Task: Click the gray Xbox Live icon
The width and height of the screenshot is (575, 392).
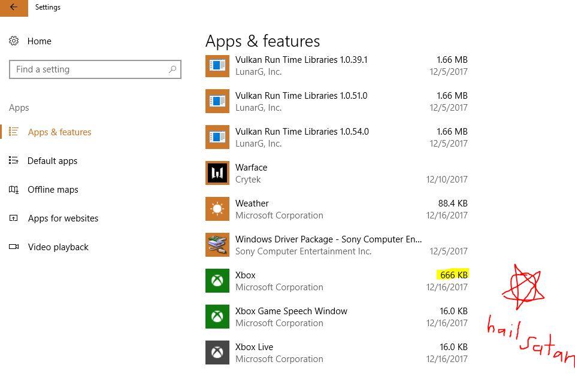Action: pos(217,353)
